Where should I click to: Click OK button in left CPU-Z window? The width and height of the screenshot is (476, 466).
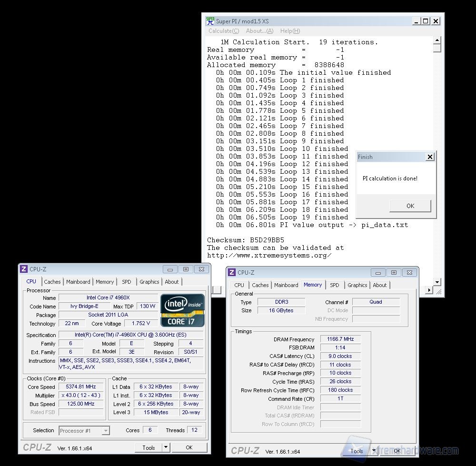(x=189, y=447)
